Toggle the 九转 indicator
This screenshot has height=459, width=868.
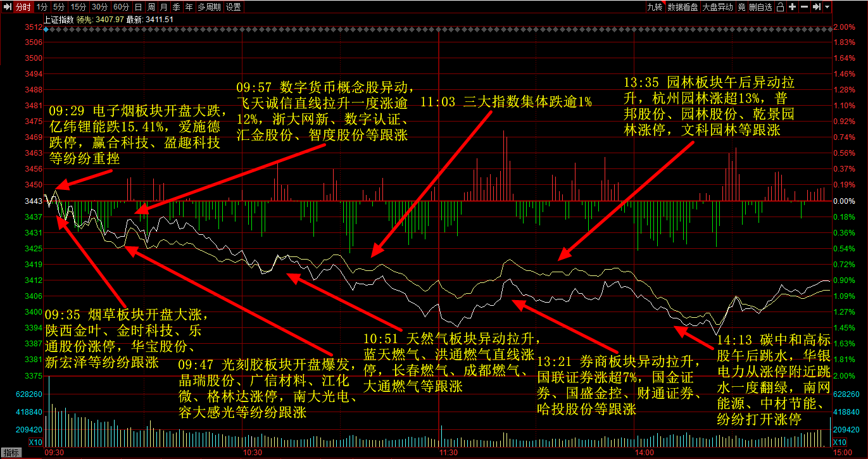click(x=654, y=7)
